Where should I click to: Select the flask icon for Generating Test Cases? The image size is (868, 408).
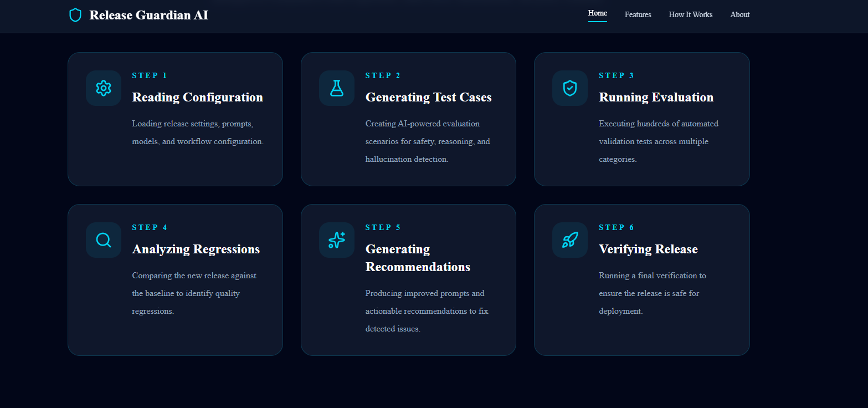click(337, 88)
